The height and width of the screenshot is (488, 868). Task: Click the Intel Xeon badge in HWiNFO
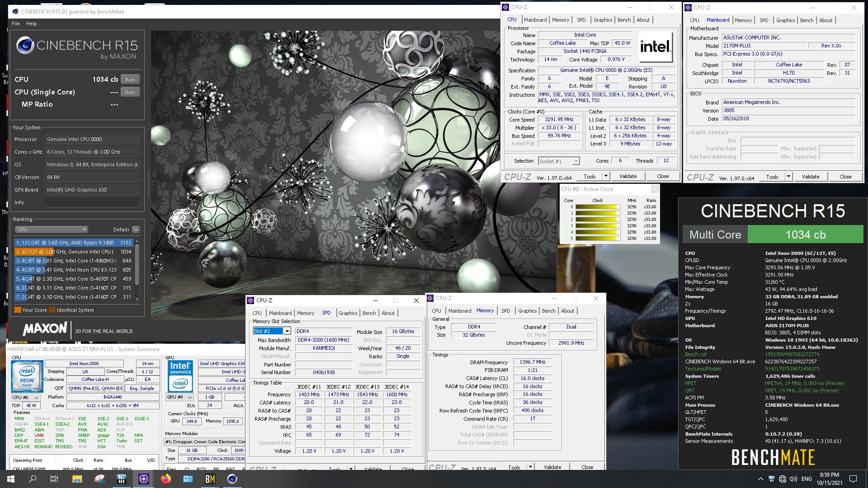(27, 376)
